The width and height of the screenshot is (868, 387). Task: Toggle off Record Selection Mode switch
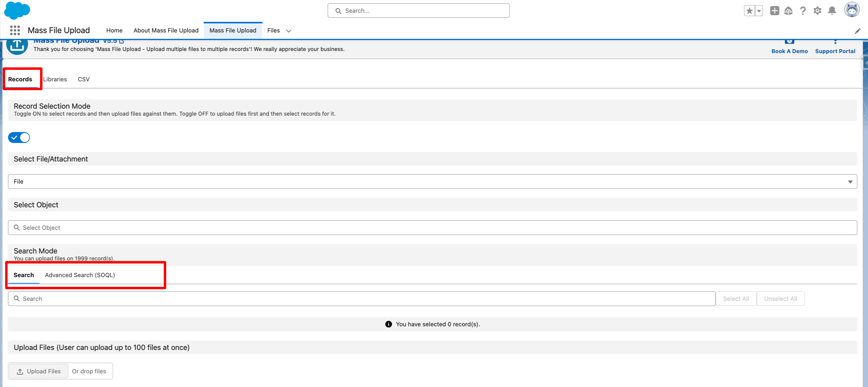pos(19,137)
